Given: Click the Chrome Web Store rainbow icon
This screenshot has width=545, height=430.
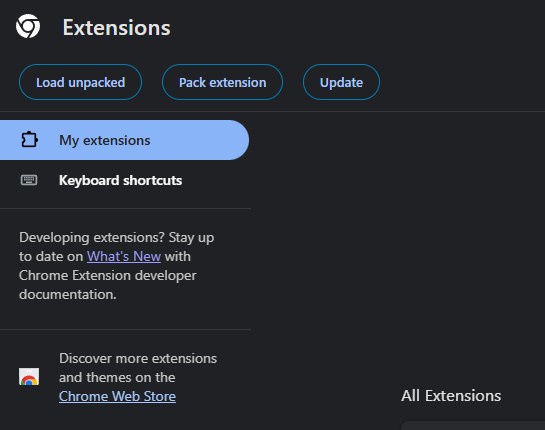Looking at the screenshot, I should pos(29,377).
